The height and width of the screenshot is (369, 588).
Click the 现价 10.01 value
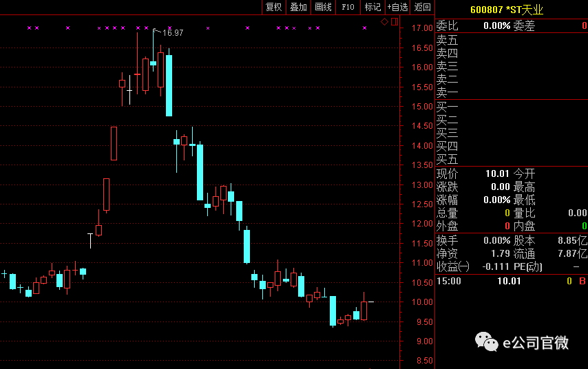point(497,173)
